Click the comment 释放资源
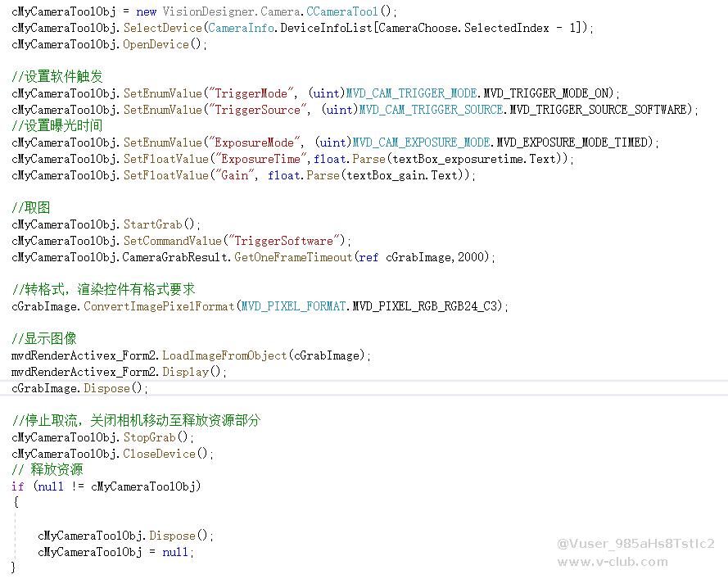Screen dimensions: 728x579 tap(47, 469)
